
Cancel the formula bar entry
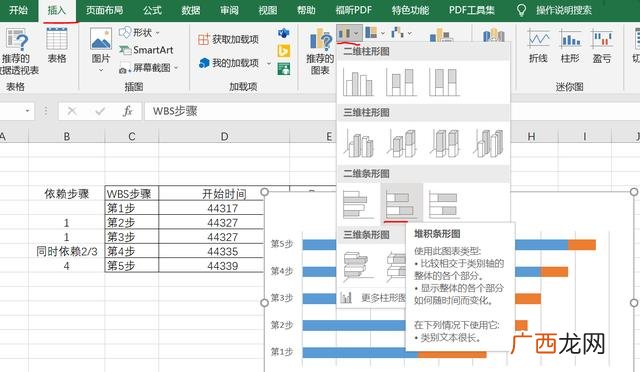pyautogui.click(x=72, y=111)
